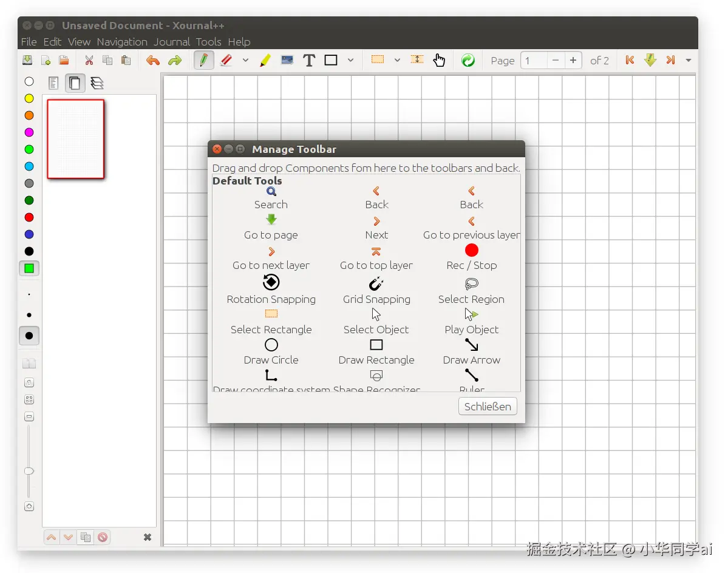Delete page with red sidebar icon

(103, 537)
